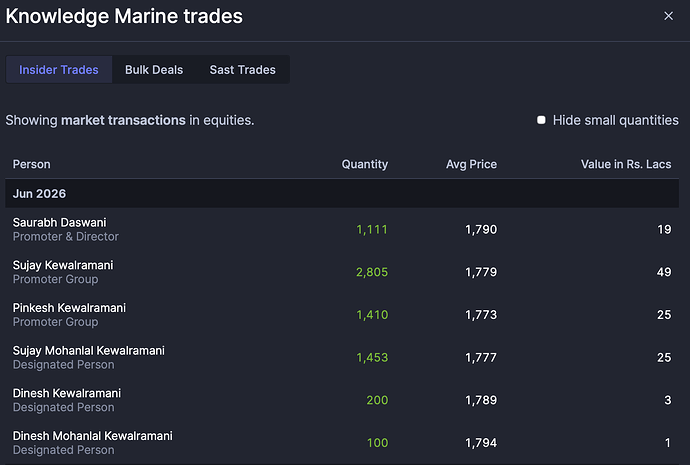Image resolution: width=690 pixels, height=465 pixels.
Task: Click the avg price 1,777
Action: click(x=481, y=357)
